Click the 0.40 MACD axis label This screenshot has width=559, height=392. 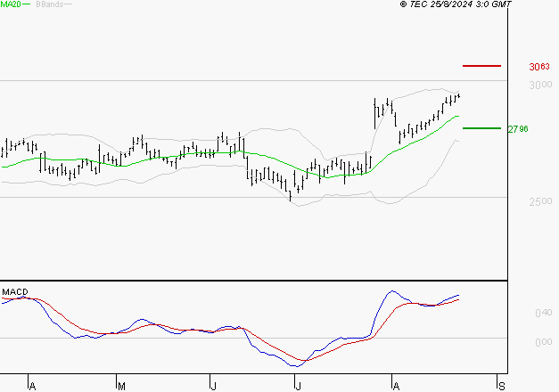(x=543, y=313)
